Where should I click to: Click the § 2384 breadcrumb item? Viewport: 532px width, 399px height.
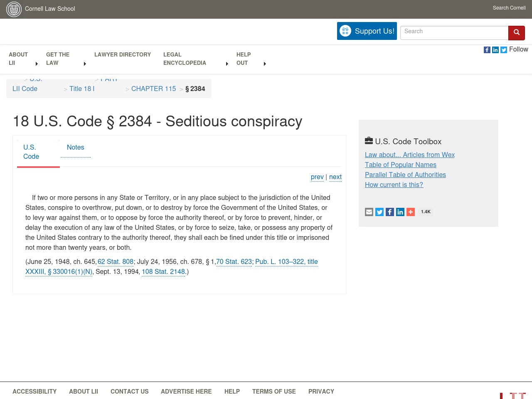pos(195,89)
